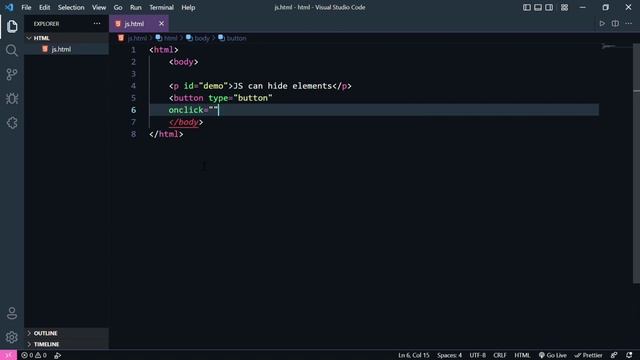The image size is (640, 360).
Task: Open the Run menu
Action: click(x=136, y=7)
